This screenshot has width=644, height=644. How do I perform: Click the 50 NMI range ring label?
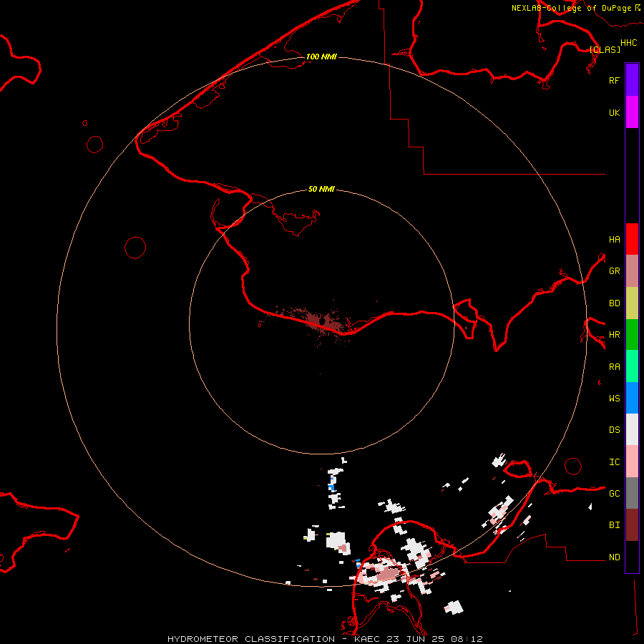pos(321,189)
